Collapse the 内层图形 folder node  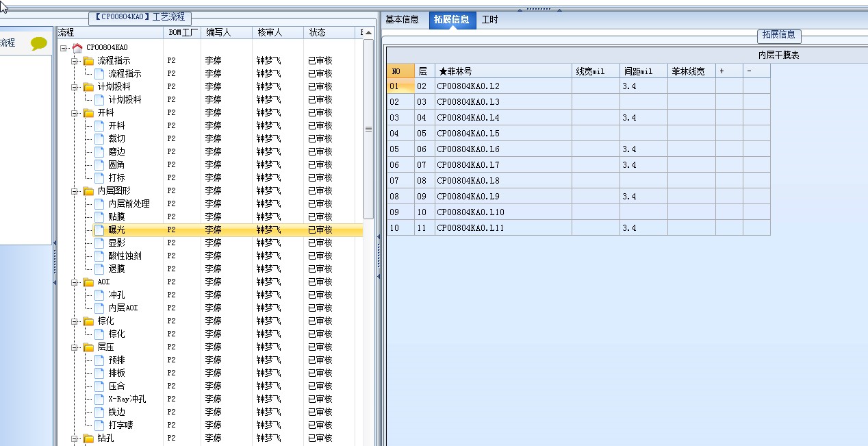click(75, 191)
